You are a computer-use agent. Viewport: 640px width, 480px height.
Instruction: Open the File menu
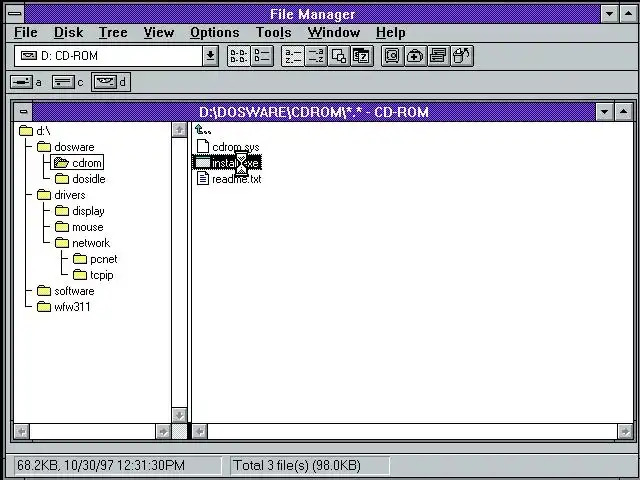tap(26, 33)
